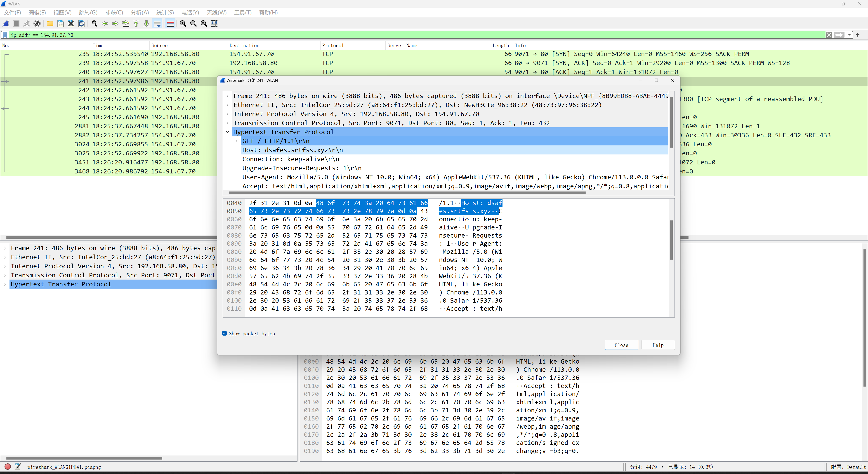Toggle auto-scroll during live capture
Viewport: 868px width, 474px height.
[157, 23]
